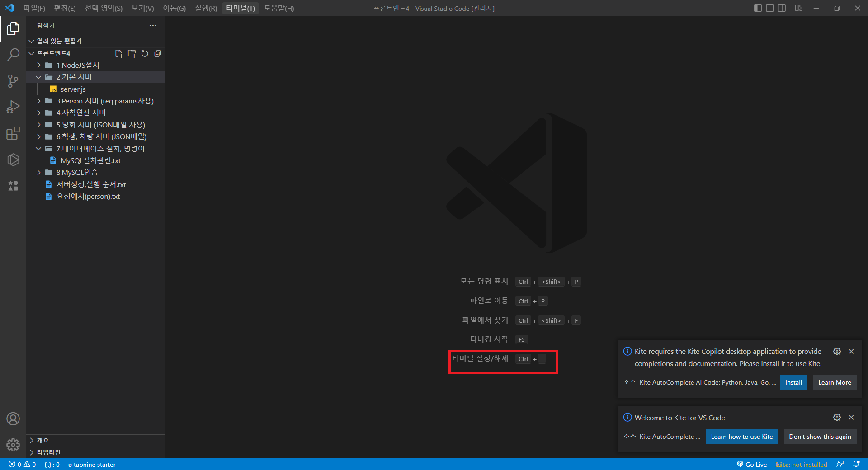Open the Explorer view in activity bar
The height and width of the screenshot is (470, 868).
point(13,29)
